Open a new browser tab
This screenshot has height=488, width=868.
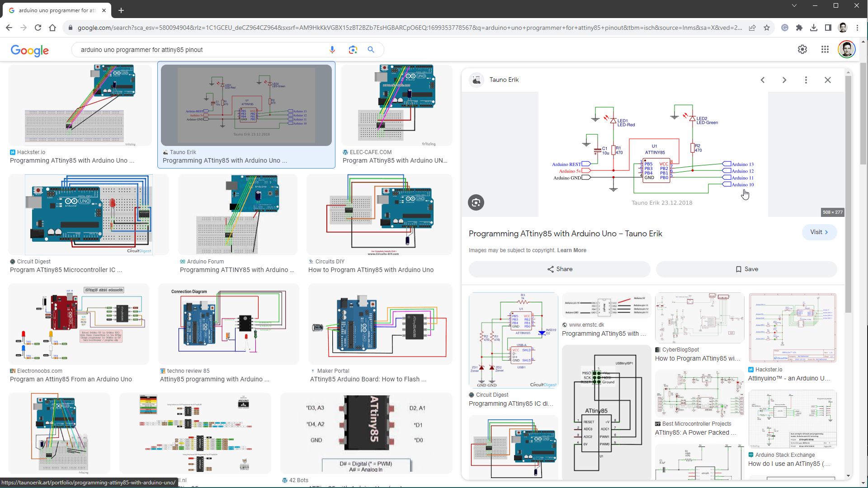121,10
